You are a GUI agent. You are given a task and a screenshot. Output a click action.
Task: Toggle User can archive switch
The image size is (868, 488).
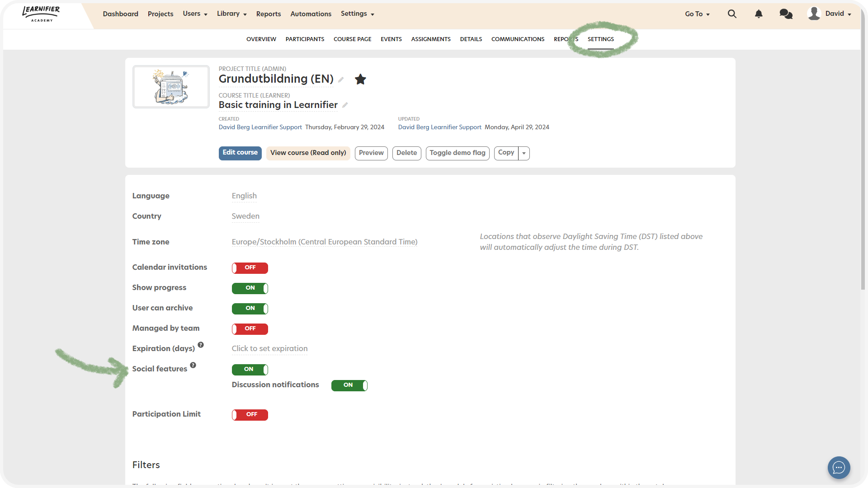coord(250,309)
